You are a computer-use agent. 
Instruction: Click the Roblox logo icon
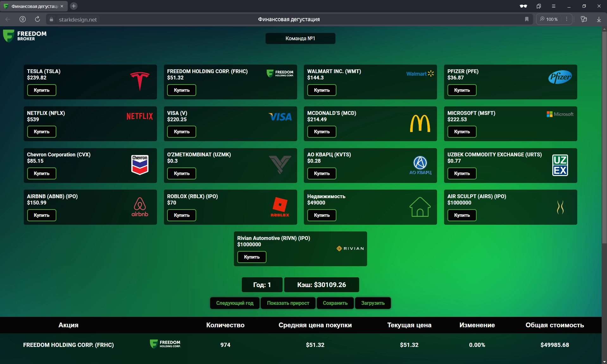[x=280, y=207]
